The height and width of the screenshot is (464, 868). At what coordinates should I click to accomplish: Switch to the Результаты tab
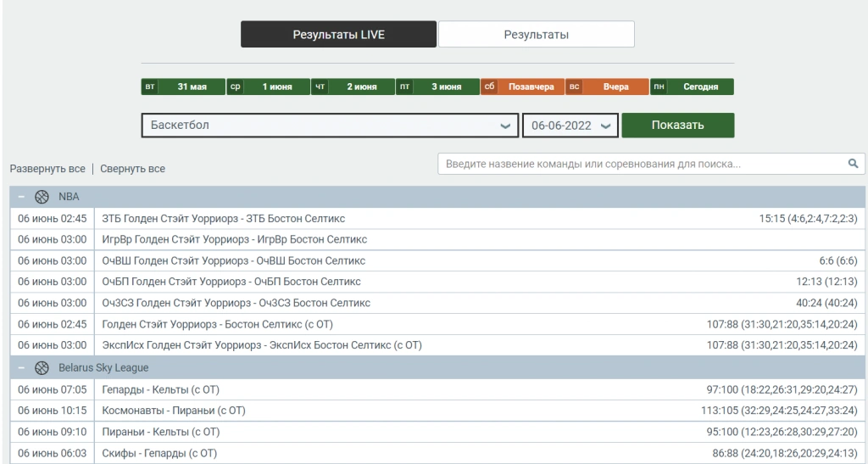click(536, 35)
